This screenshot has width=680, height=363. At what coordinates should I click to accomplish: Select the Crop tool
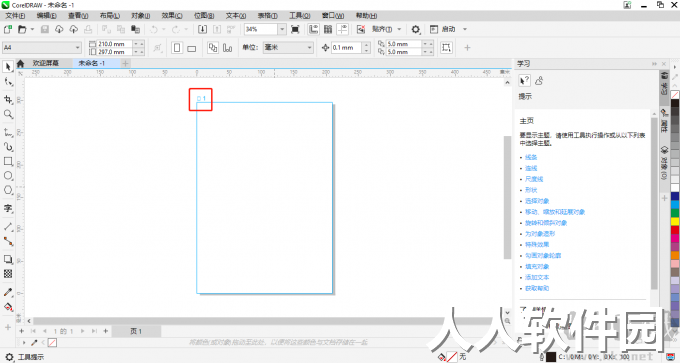tap(8, 99)
